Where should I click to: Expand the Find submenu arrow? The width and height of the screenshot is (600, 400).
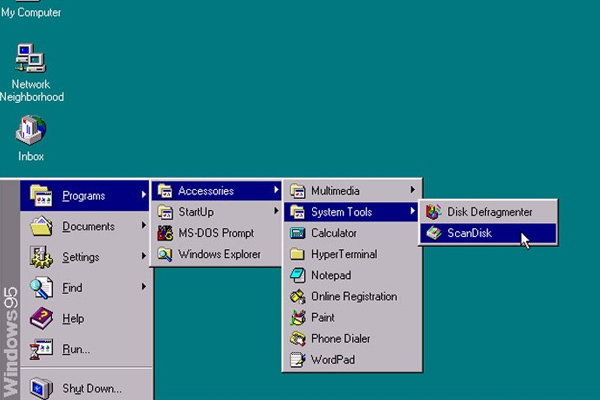tap(143, 286)
